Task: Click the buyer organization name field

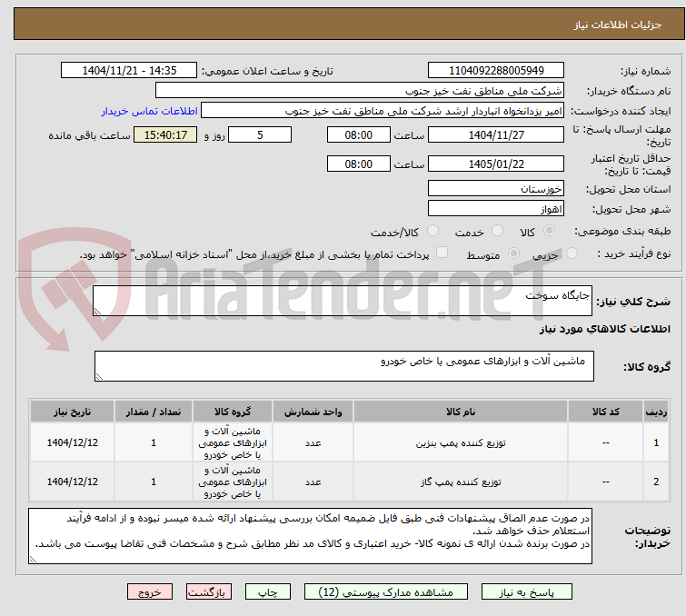Action: coord(360,91)
